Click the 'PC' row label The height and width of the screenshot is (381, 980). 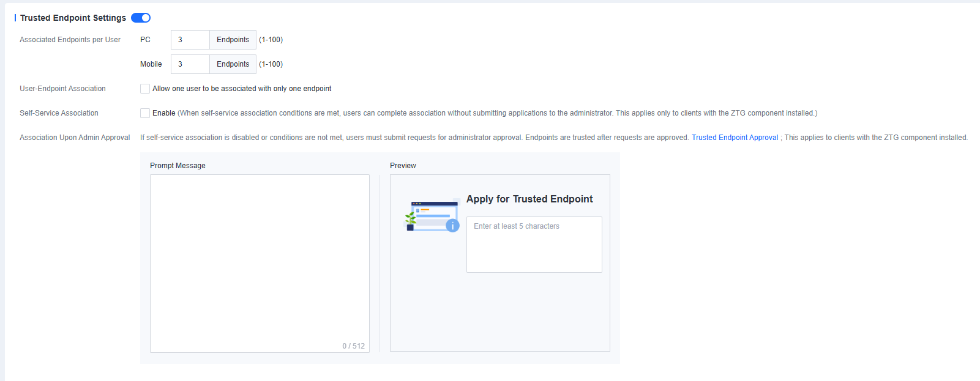tap(145, 40)
